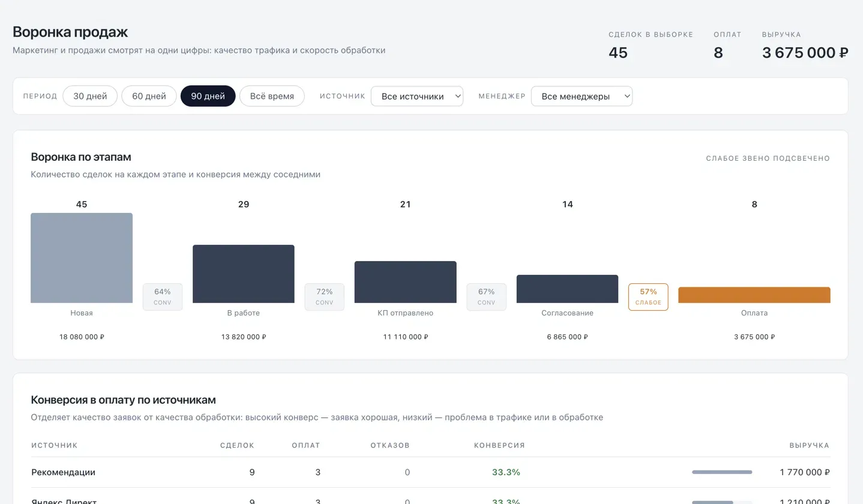
Task: Select the 30 дней period filter
Action: pos(90,96)
